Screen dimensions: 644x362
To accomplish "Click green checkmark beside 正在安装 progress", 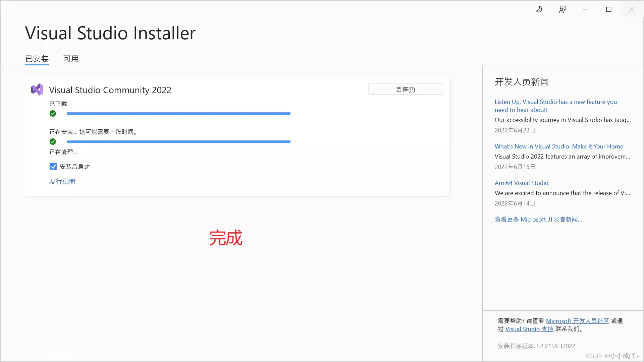I will pyautogui.click(x=53, y=142).
